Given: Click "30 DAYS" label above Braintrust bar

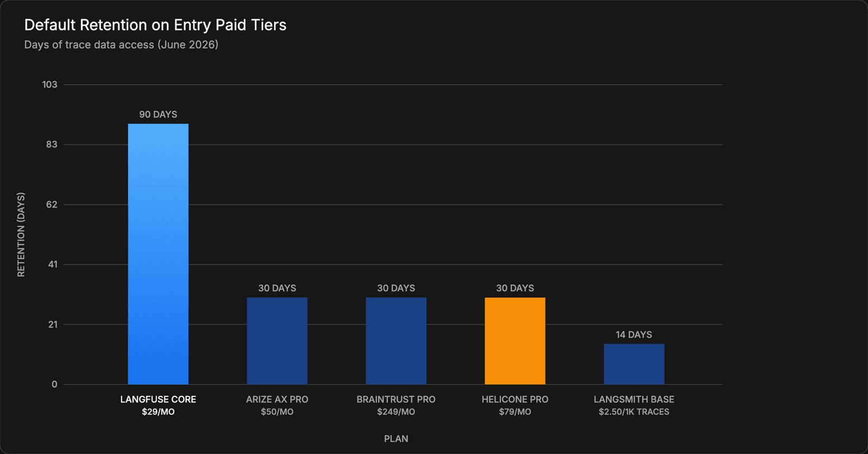Looking at the screenshot, I should coord(396,288).
